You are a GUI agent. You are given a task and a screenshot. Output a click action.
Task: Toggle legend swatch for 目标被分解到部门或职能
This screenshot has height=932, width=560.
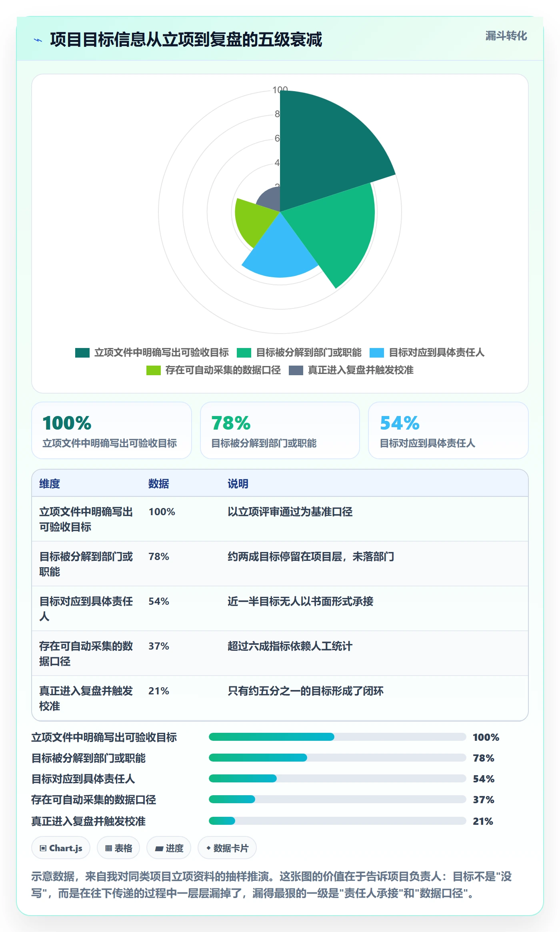click(x=244, y=353)
